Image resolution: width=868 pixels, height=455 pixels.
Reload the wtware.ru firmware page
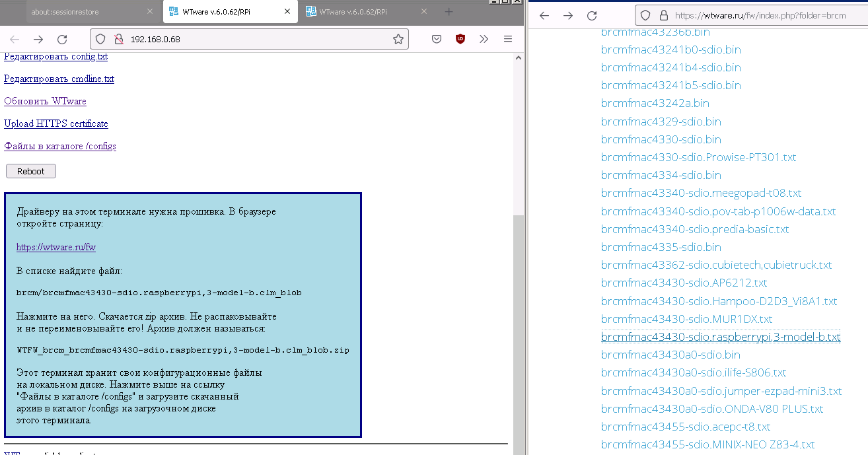(592, 15)
